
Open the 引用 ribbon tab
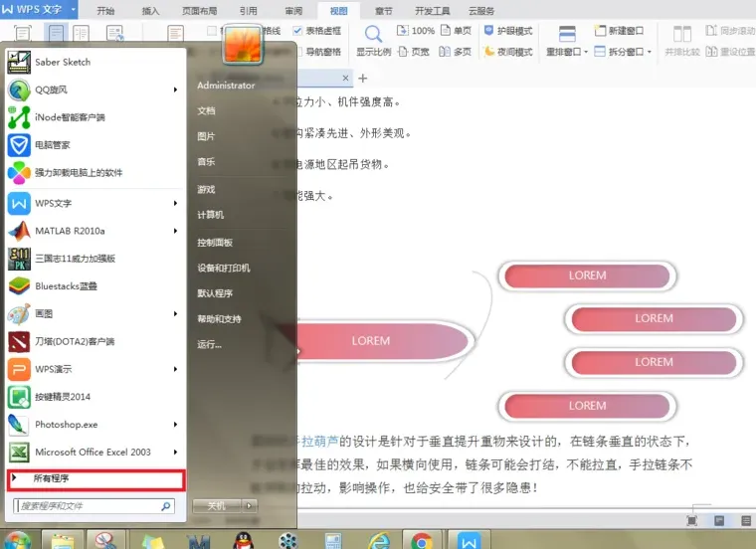pyautogui.click(x=249, y=11)
